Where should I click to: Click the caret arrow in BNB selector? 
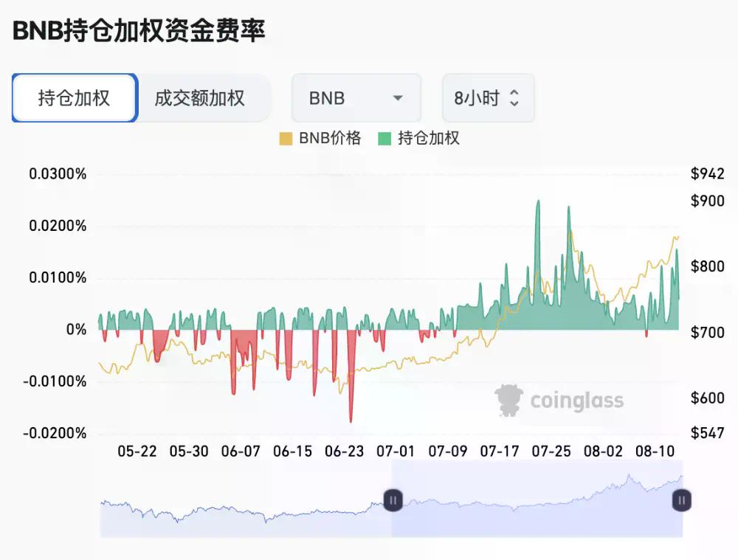[x=398, y=98]
